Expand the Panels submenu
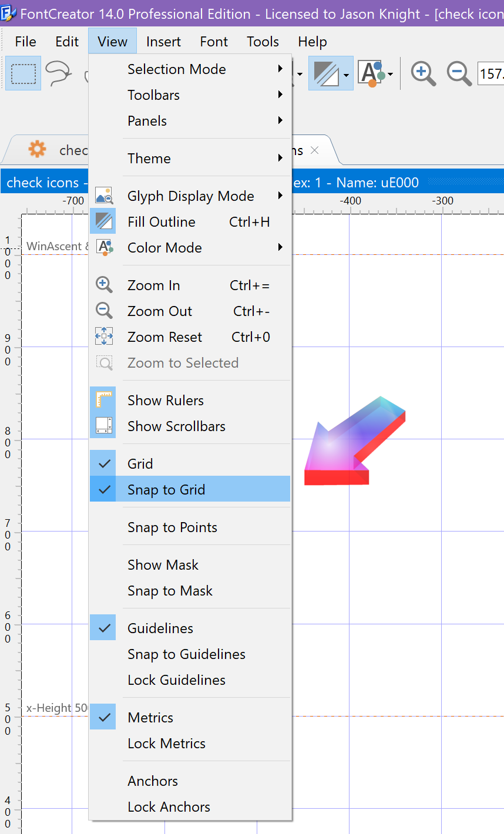The height and width of the screenshot is (834, 504). (x=190, y=121)
